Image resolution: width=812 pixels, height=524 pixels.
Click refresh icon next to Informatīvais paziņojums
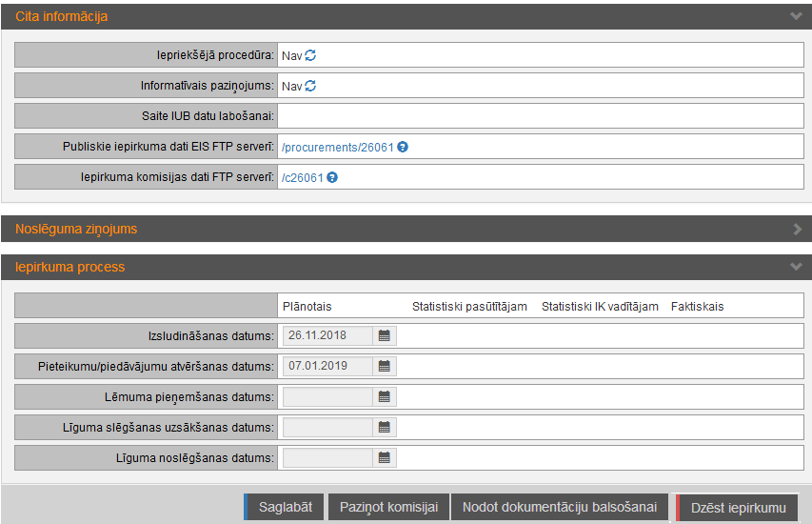pyautogui.click(x=310, y=86)
